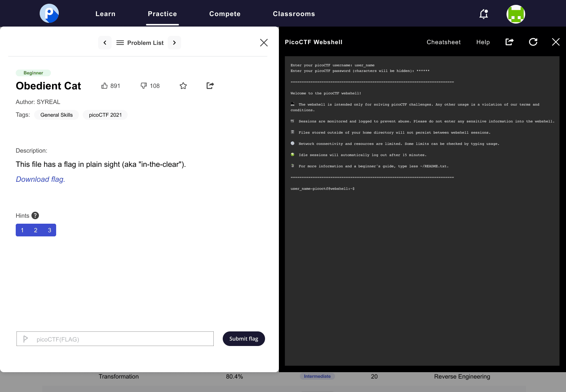Click the webshell terminal prompt line
Image resolution: width=566 pixels, height=392 pixels.
point(323,189)
